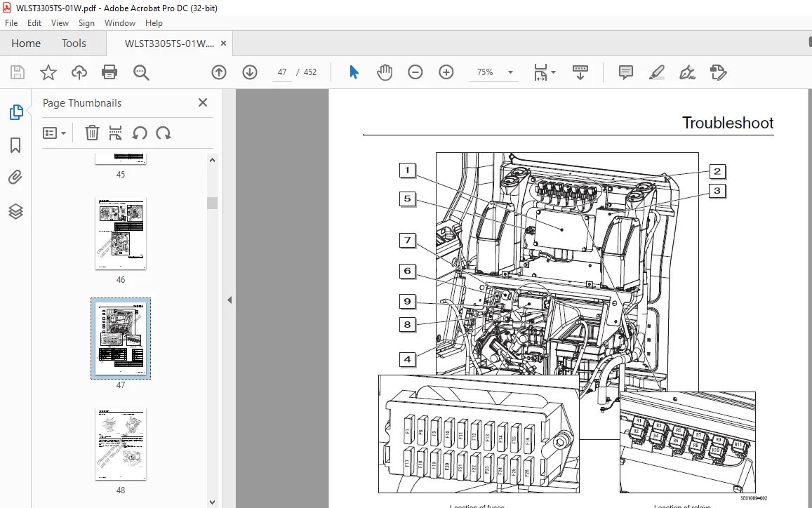Click the fit page width icon
The height and width of the screenshot is (508, 812).
(x=540, y=72)
